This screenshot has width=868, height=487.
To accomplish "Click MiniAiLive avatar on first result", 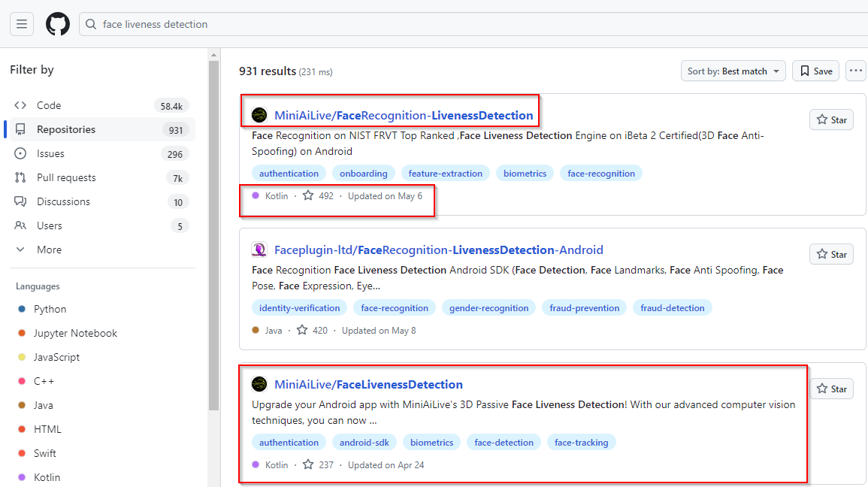I will (x=259, y=115).
